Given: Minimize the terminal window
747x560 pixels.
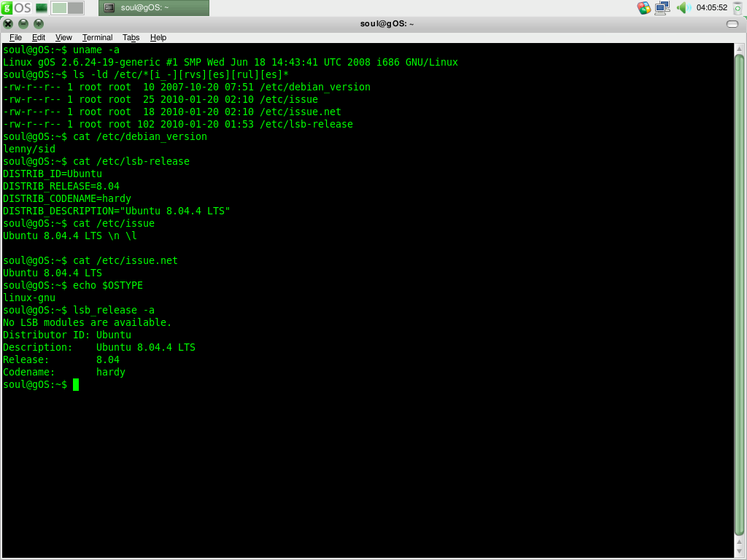Looking at the screenshot, I should pyautogui.click(x=23, y=24).
